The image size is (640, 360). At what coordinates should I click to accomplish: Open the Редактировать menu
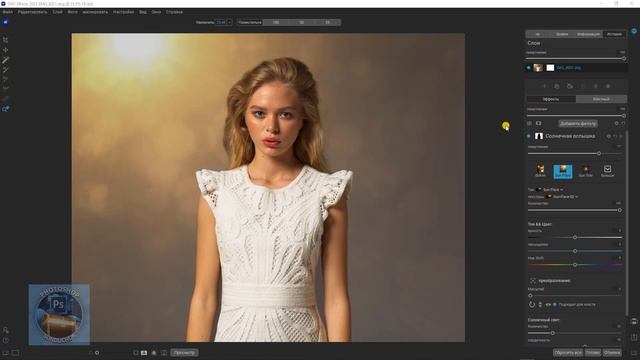coord(32,12)
